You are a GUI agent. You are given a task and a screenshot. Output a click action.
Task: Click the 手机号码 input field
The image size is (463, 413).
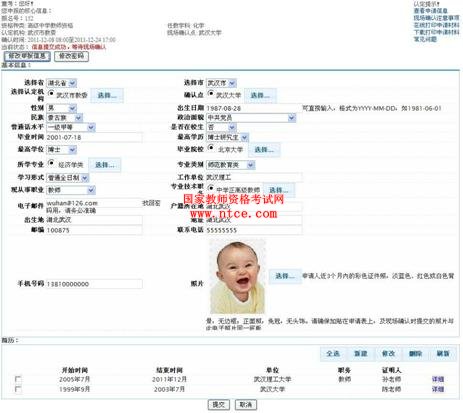click(94, 284)
